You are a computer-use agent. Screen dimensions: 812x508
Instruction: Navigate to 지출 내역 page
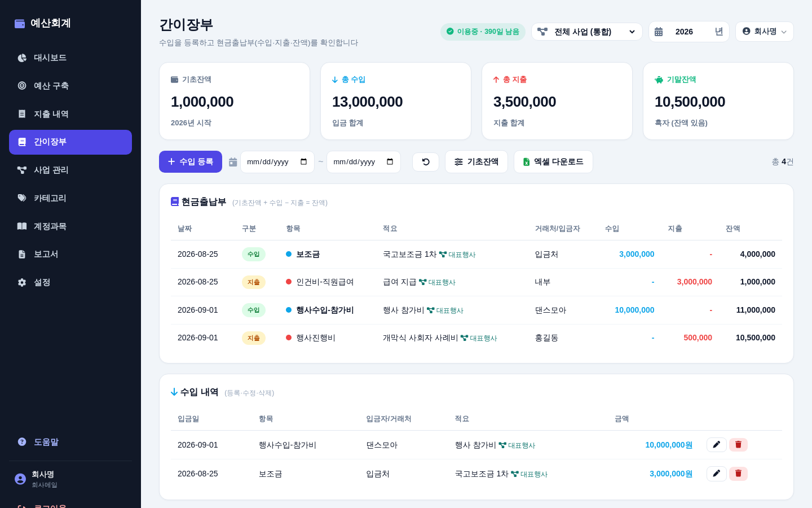(x=70, y=114)
